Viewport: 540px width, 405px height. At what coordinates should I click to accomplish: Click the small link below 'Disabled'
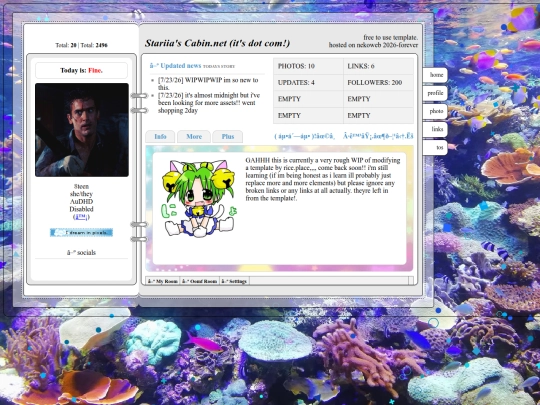(81, 217)
